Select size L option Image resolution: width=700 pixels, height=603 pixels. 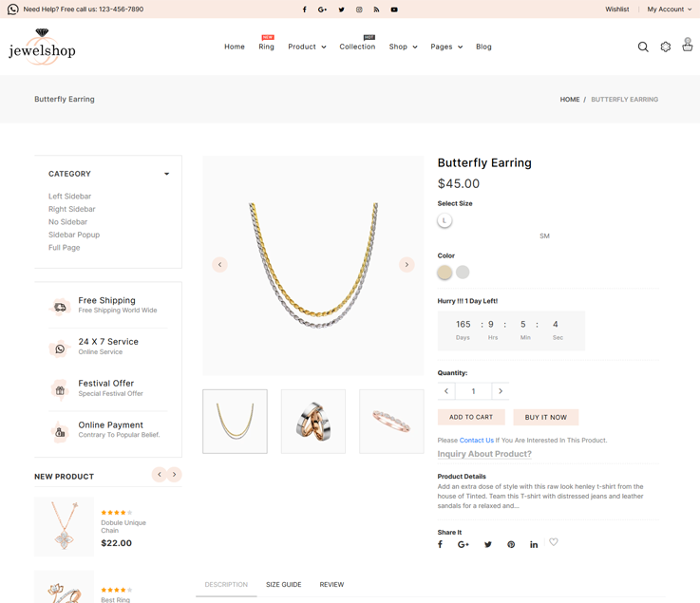[x=445, y=220]
